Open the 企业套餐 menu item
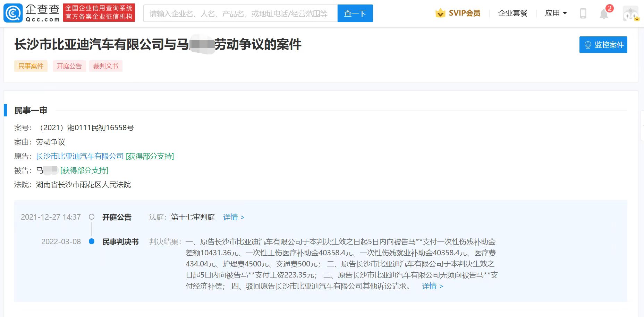The image size is (644, 317). point(512,13)
